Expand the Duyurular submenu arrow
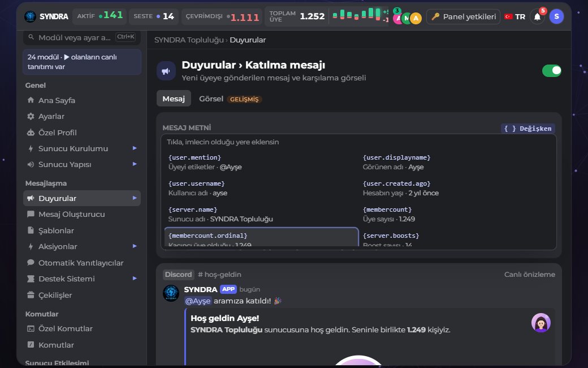The height and width of the screenshot is (368, 588). tap(135, 198)
